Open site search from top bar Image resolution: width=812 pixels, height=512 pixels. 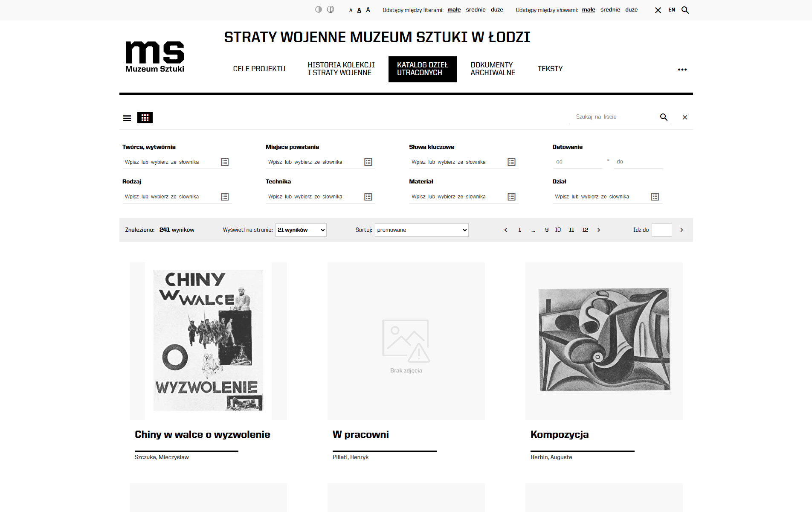click(x=685, y=10)
